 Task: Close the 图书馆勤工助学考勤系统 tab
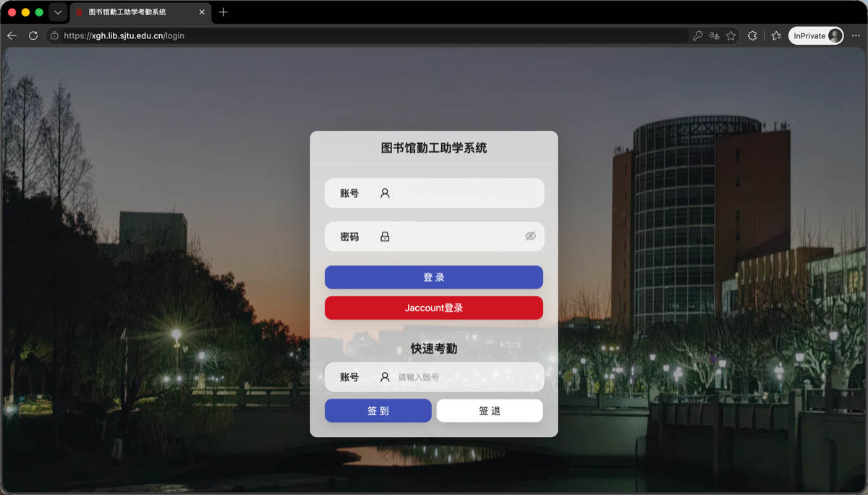tap(202, 12)
